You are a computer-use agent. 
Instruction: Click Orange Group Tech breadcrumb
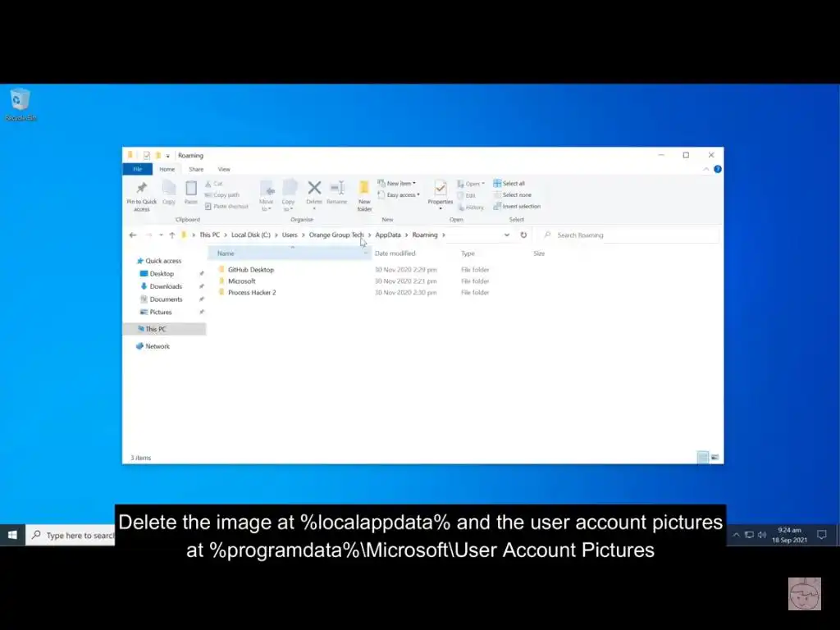click(336, 235)
